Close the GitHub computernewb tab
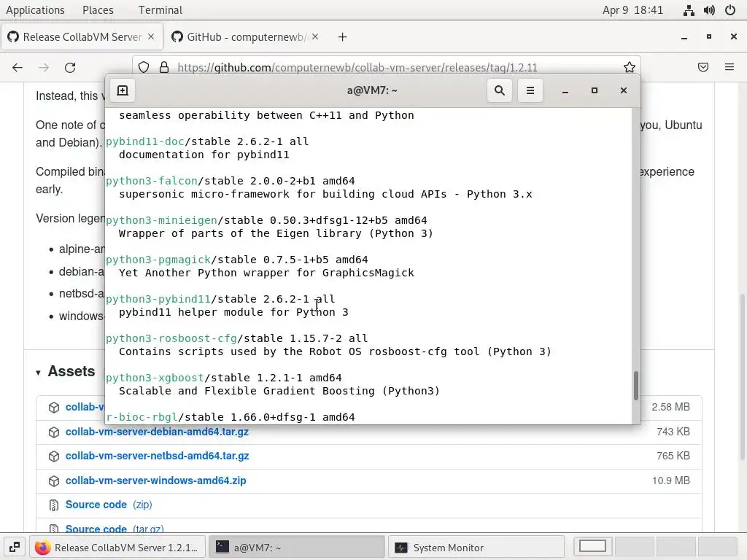747x560 pixels. [x=315, y=36]
